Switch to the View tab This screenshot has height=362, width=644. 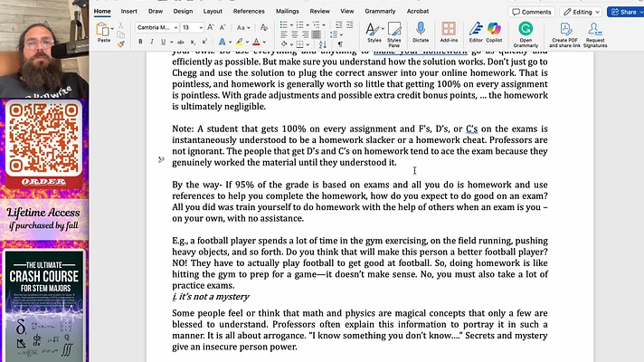click(x=347, y=12)
